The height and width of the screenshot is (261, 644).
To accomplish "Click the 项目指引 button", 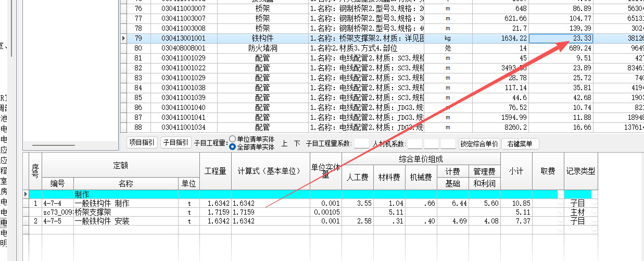I will click(x=142, y=143).
